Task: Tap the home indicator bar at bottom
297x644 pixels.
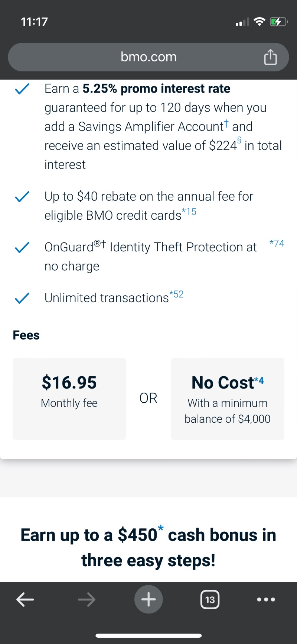Action: point(148,636)
